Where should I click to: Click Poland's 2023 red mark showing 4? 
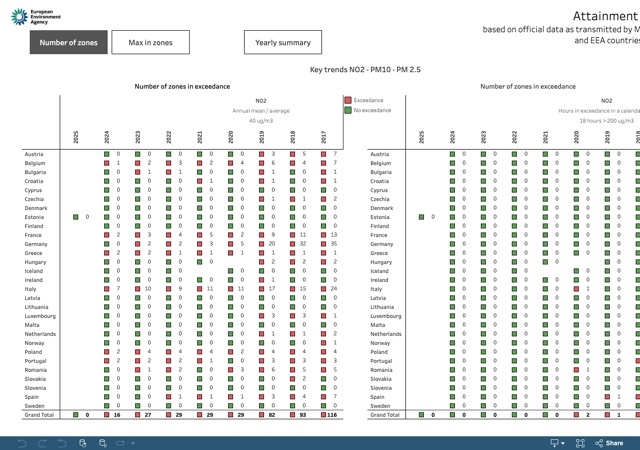point(138,352)
